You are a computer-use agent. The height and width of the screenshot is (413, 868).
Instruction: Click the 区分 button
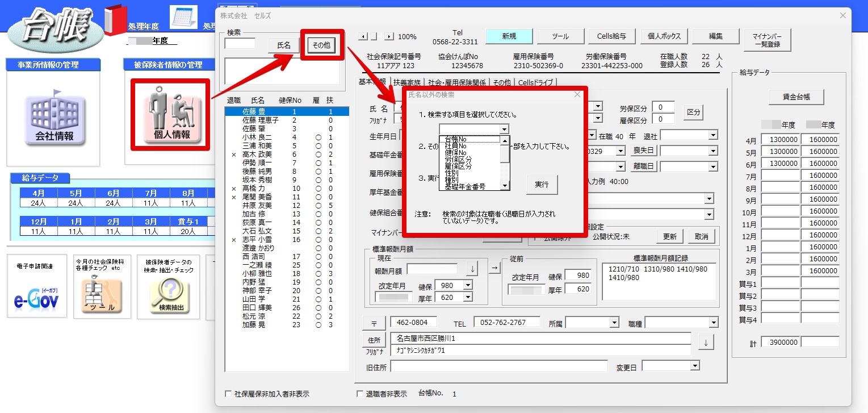pyautogui.click(x=693, y=112)
